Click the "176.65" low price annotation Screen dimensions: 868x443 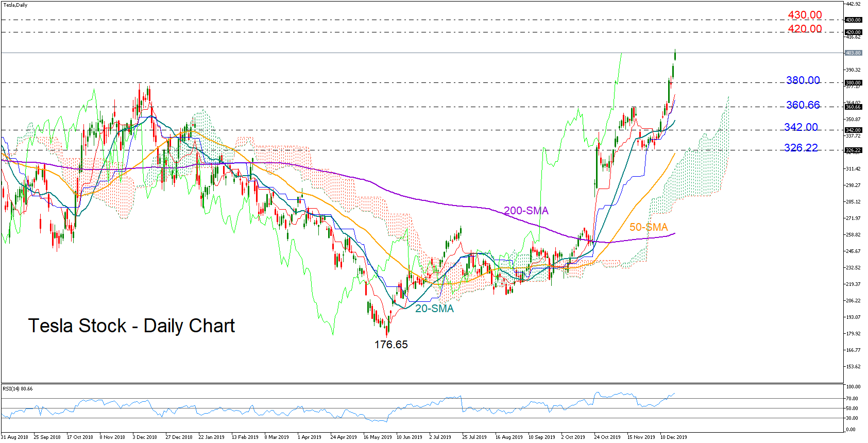pos(391,345)
